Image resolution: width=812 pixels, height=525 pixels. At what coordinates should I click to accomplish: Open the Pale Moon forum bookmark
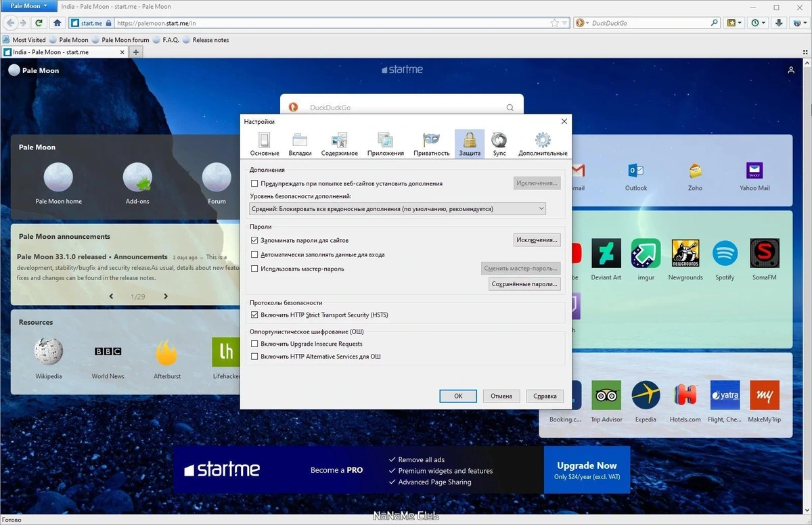120,40
